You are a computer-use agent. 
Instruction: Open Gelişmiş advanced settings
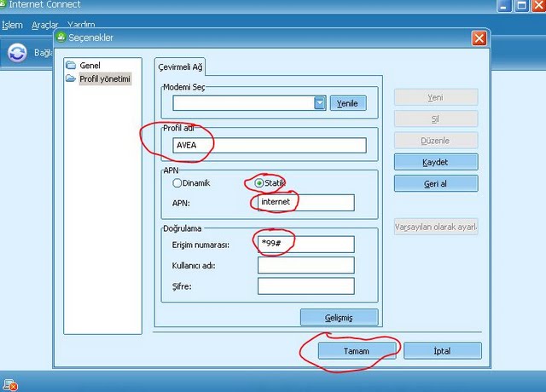(338, 317)
